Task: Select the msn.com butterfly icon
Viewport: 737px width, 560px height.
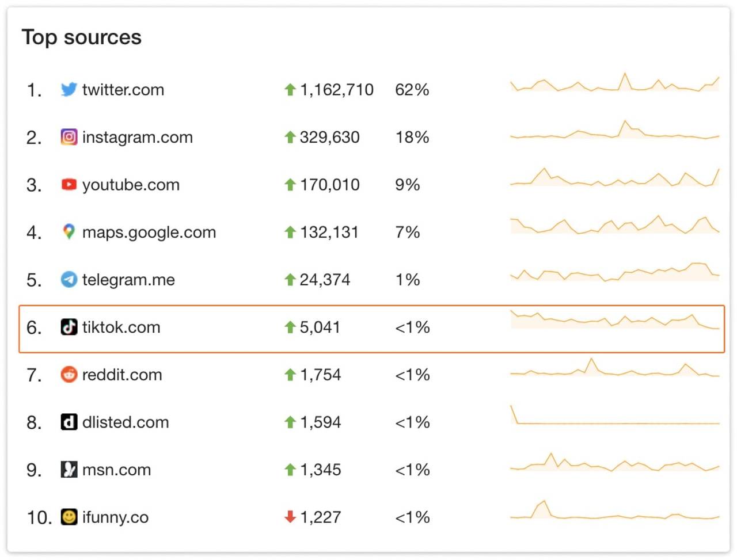Action: tap(69, 470)
